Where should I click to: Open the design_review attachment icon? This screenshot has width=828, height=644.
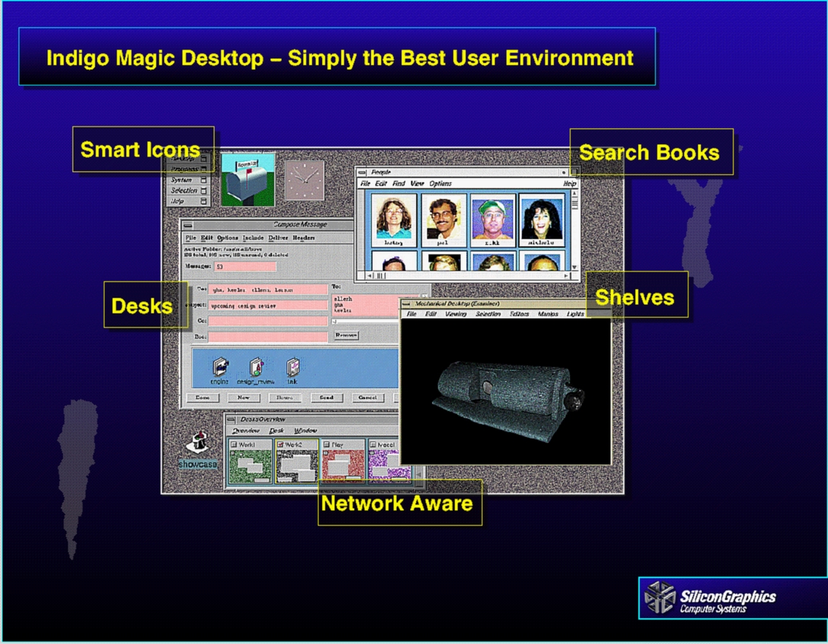tap(257, 367)
